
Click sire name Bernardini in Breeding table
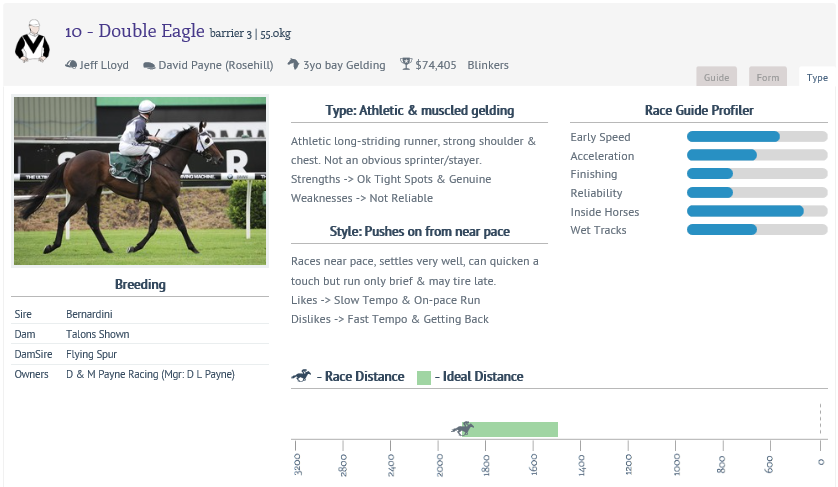[91, 314]
